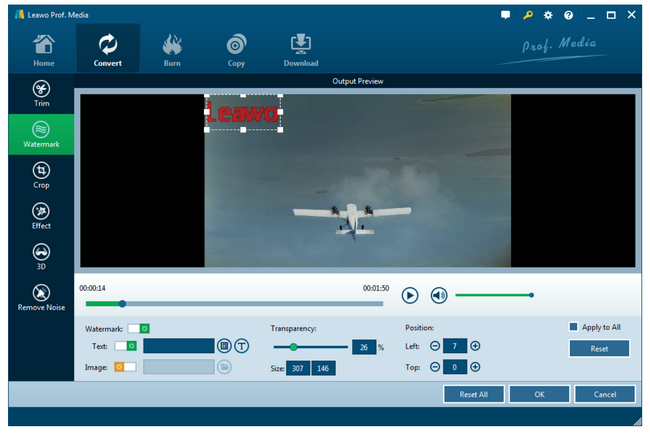Open the Trim tool in sidebar
Screen dimensions: 650x433
coord(41,93)
